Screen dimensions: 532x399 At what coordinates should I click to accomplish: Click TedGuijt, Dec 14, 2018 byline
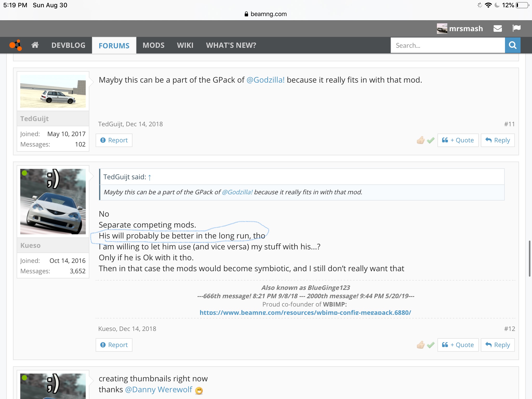130,124
